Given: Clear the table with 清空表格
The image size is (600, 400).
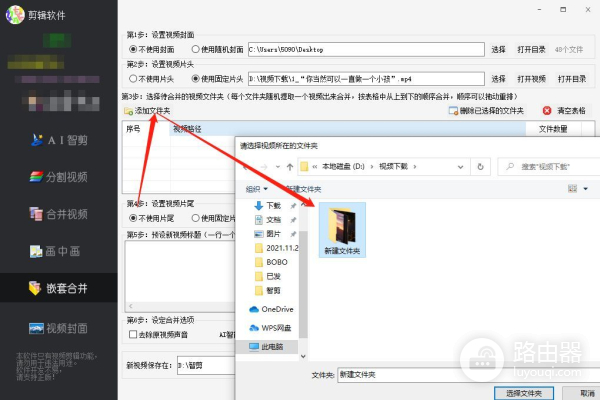Looking at the screenshot, I should point(564,111).
